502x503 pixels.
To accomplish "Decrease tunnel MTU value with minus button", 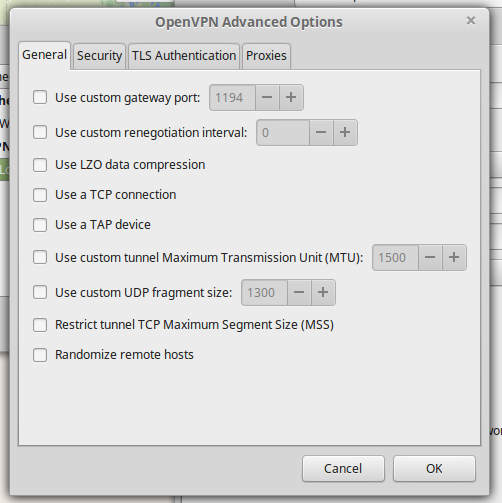I will 430,257.
